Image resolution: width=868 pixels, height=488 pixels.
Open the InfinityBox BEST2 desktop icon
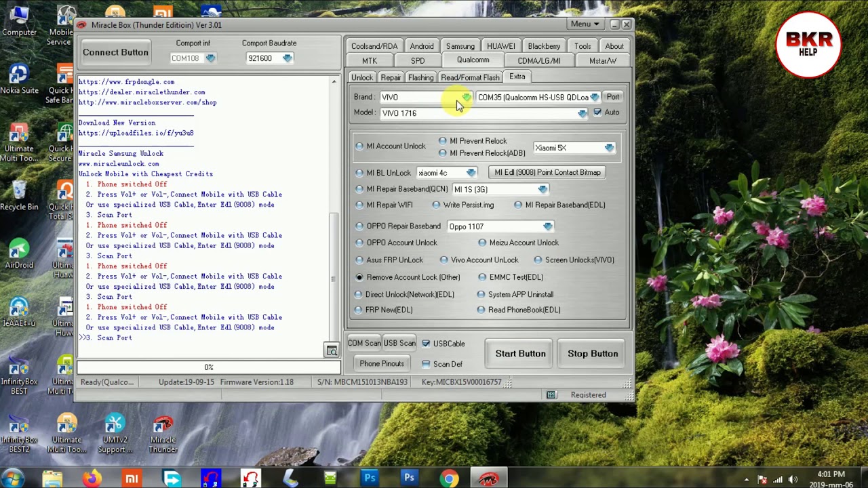(x=19, y=431)
